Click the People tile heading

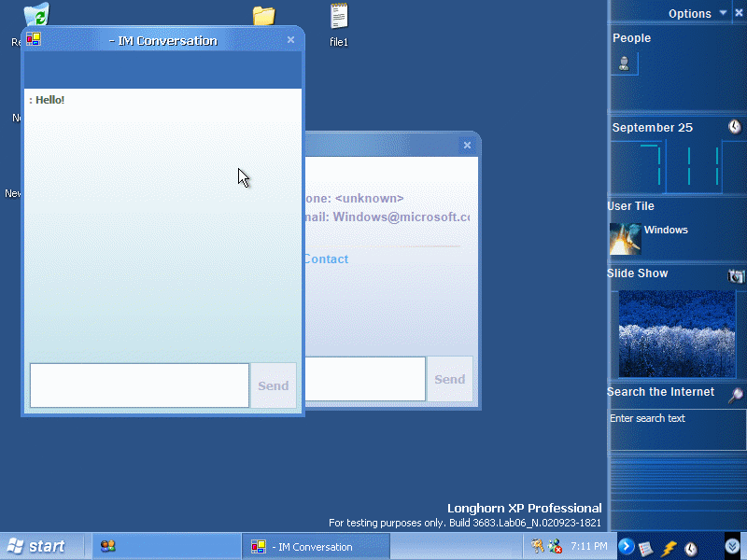pos(631,38)
